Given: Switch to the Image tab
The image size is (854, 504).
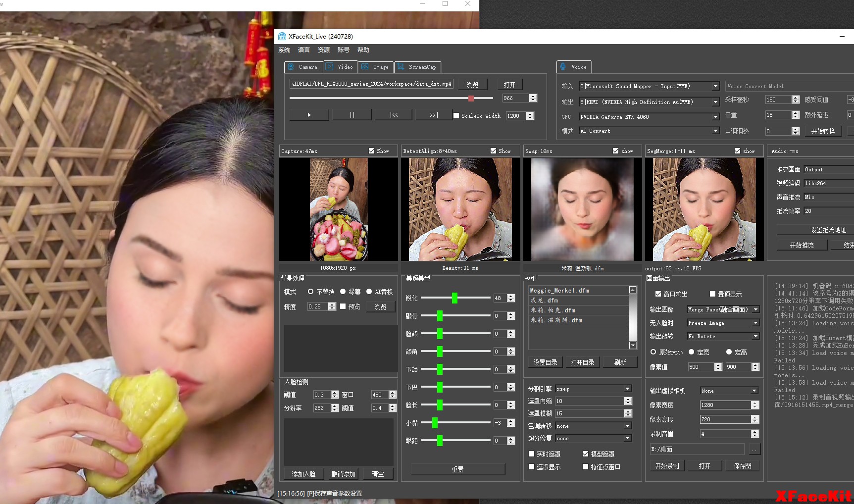Looking at the screenshot, I should tap(375, 67).
